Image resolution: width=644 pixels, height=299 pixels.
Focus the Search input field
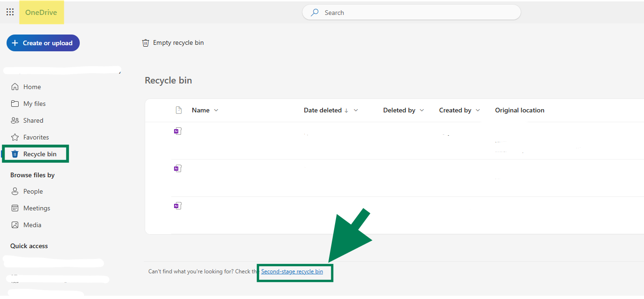tap(411, 13)
